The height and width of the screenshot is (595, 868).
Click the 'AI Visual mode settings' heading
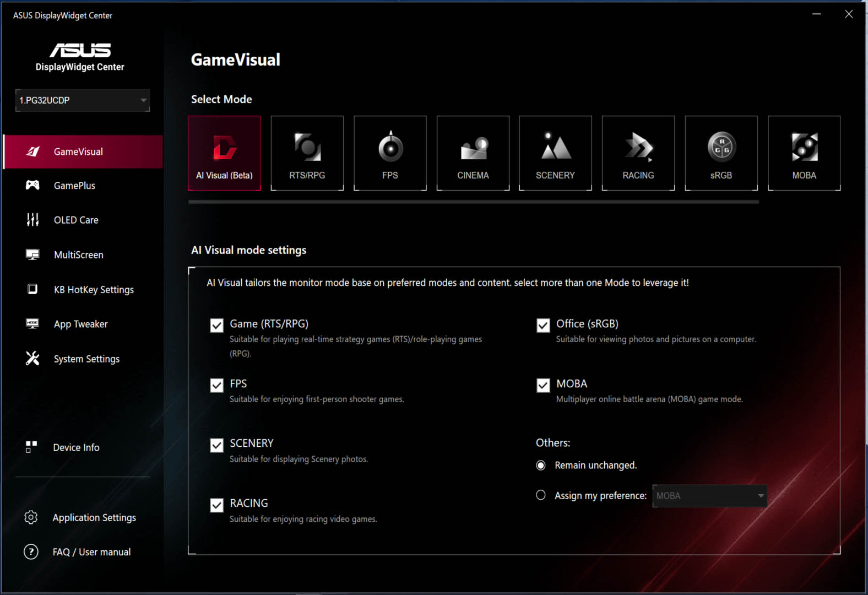coord(248,250)
